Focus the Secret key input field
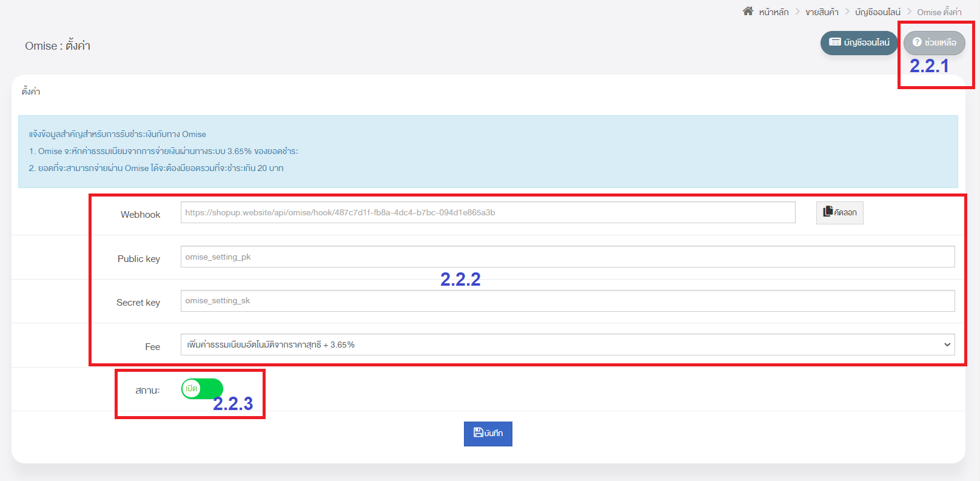Viewport: 980px width, 481px height. (x=568, y=300)
